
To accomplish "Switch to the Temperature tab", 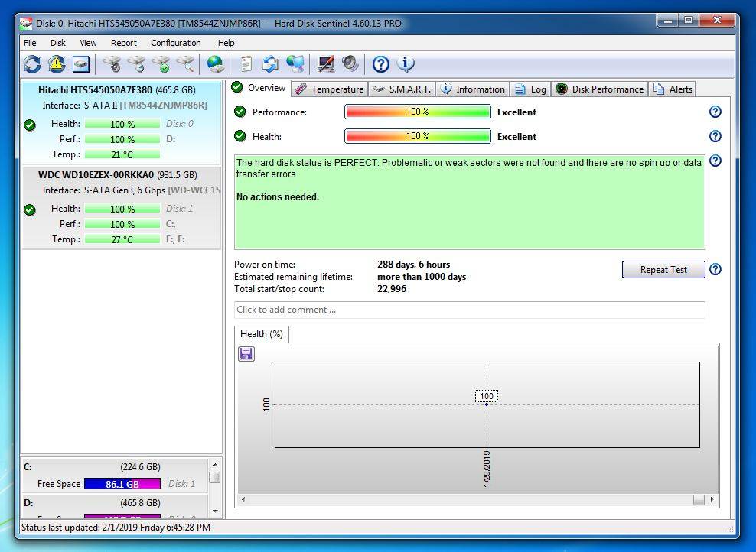I will tap(329, 89).
